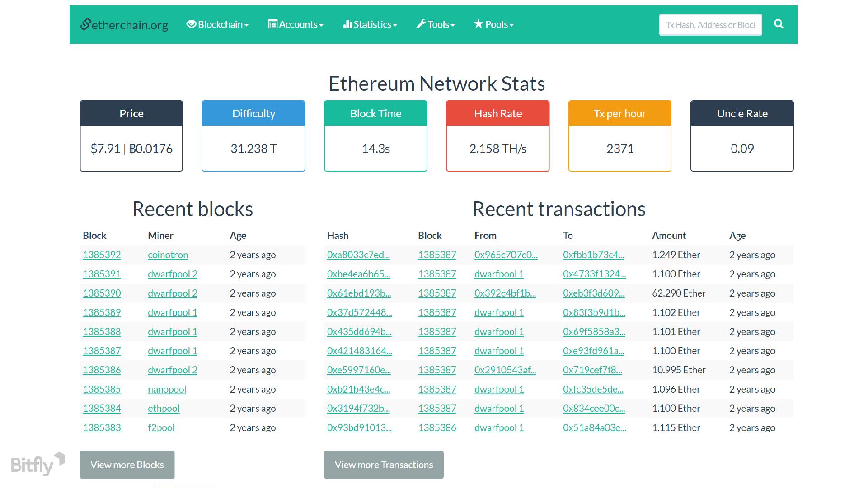Open block 1385392
The image size is (868, 488).
coord(102,255)
